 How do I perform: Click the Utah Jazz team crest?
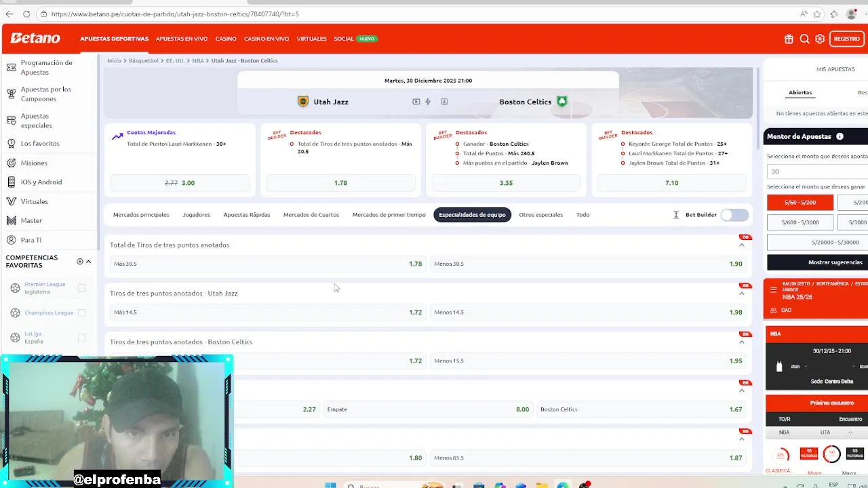303,102
